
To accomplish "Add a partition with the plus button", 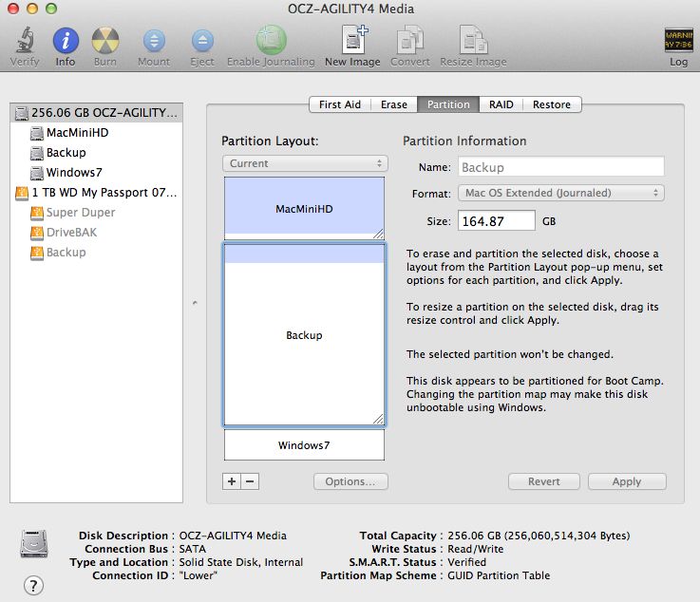I will click(232, 481).
